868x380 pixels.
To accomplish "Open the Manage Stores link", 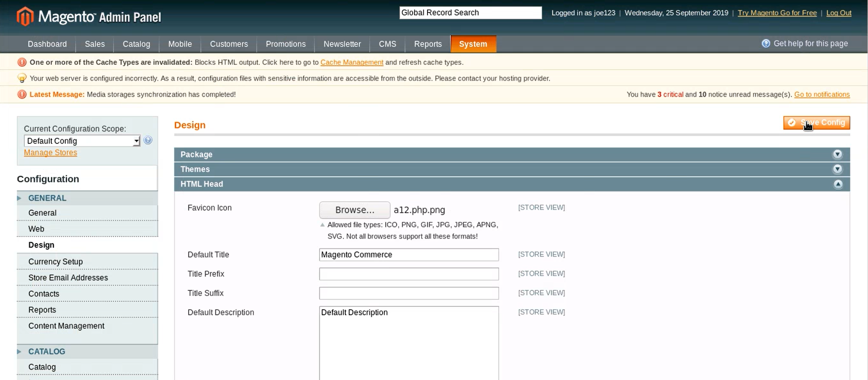I will click(x=50, y=152).
